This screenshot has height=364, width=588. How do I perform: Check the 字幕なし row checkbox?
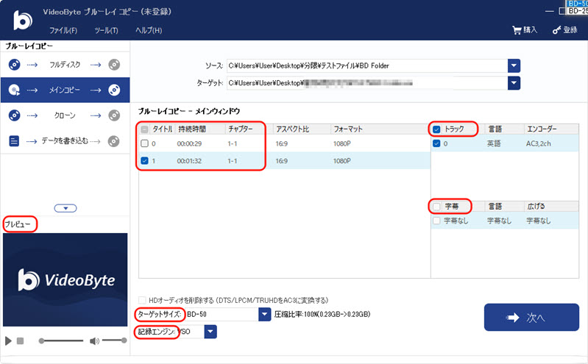point(436,221)
